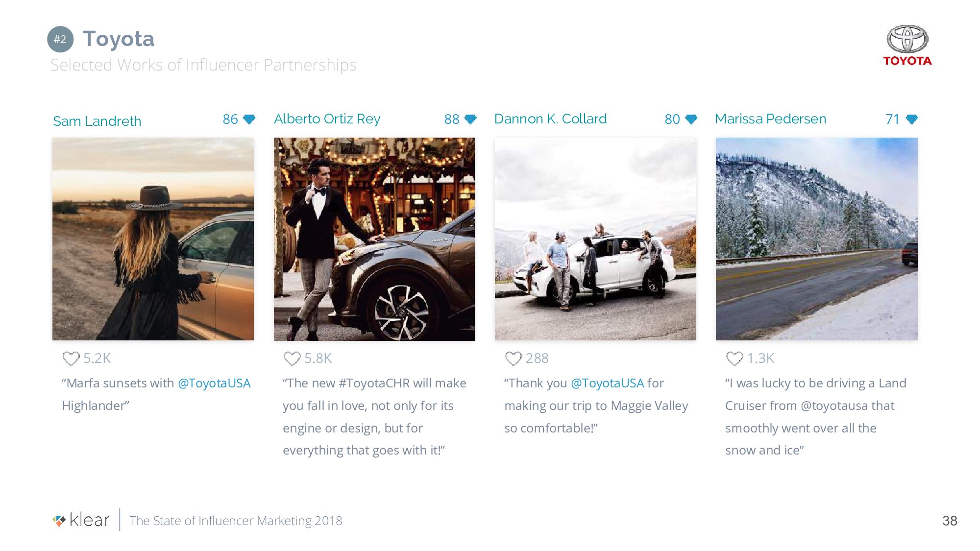Open Alberto Ortiz Rey's name link
Image resolution: width=980 pixels, height=551 pixels.
[x=327, y=119]
